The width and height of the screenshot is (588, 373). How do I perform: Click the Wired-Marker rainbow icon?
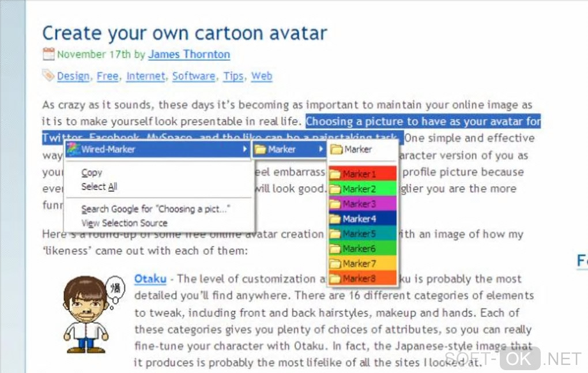pos(73,150)
